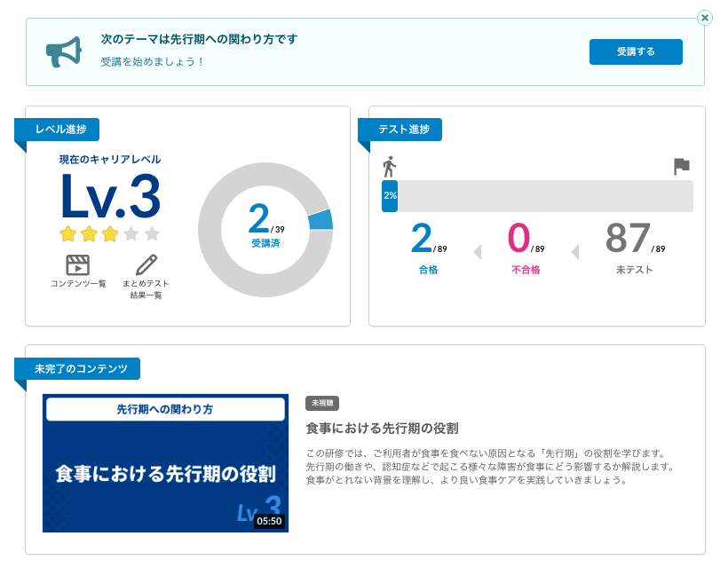Close the announcement banner with the X

pos(704,18)
